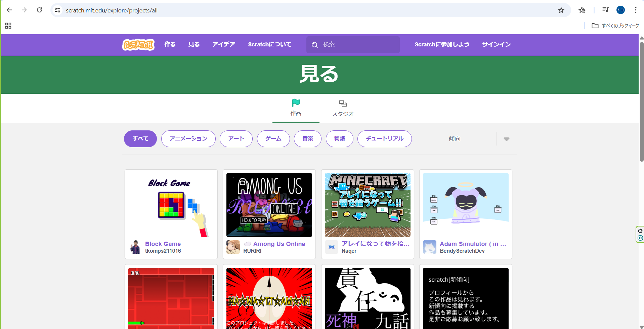Viewport: 644px width, 329px height.
Task: Click the スタジオ studios icon
Action: [343, 104]
